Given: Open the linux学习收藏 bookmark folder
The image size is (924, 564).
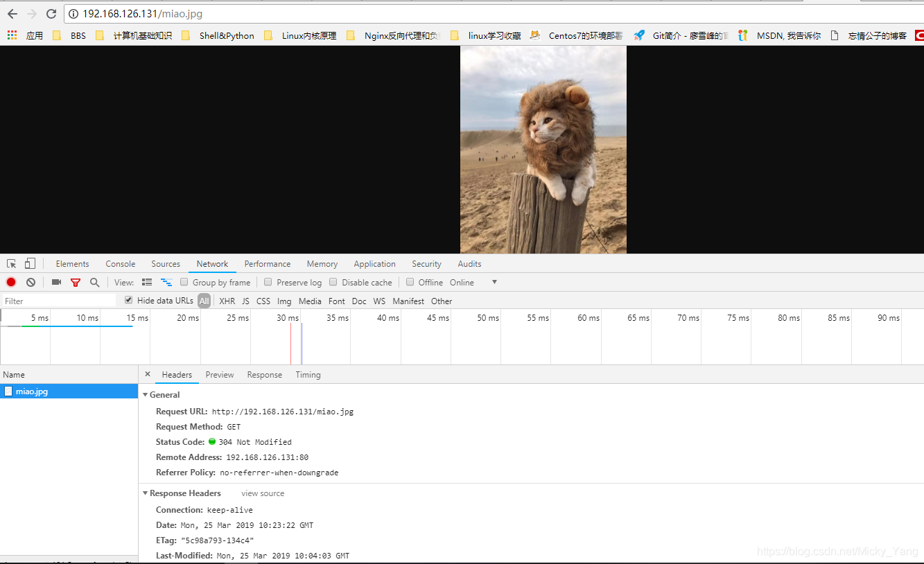Looking at the screenshot, I should point(486,35).
